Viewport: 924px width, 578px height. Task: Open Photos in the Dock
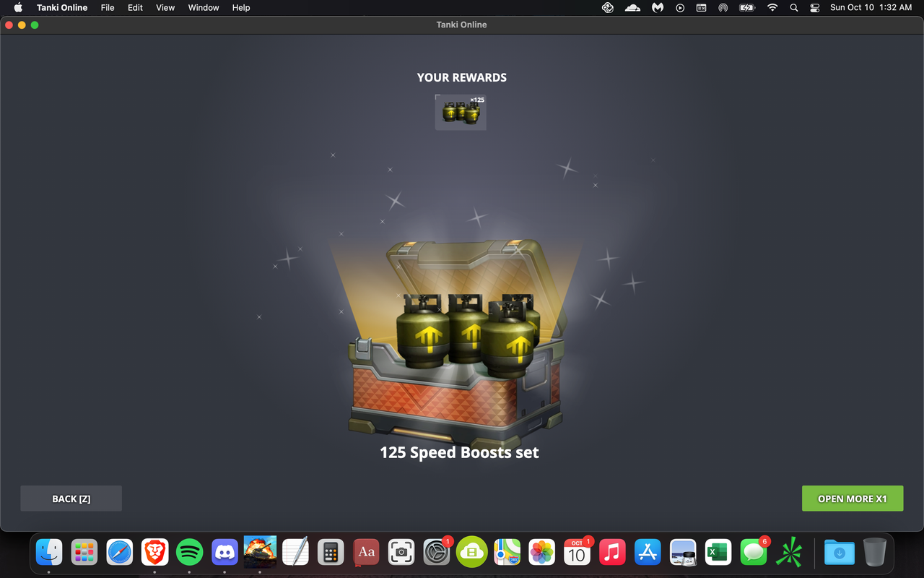(x=541, y=553)
